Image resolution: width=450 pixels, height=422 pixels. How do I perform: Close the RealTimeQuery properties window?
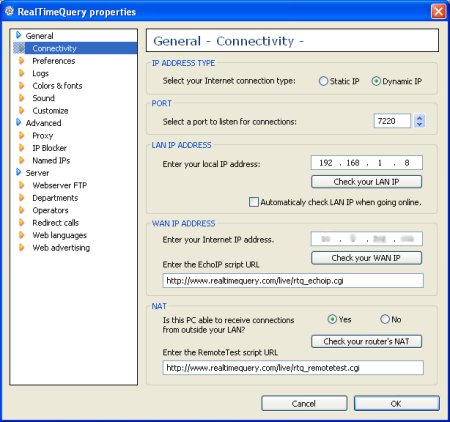pos(438,12)
